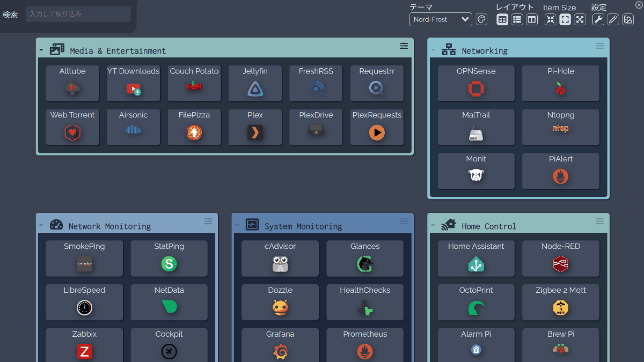Click the pencil edit icon in the settings area
This screenshot has height=362, width=644.
pos(613,19)
